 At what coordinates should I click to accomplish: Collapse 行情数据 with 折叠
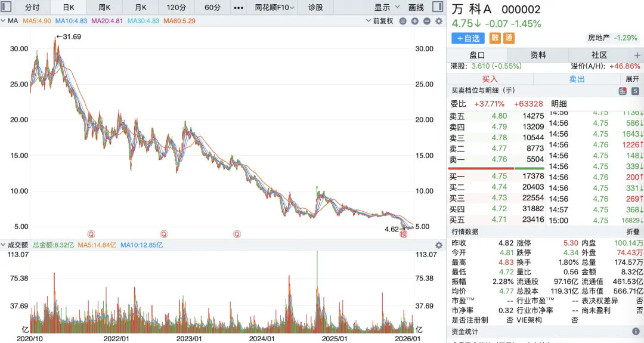633,231
